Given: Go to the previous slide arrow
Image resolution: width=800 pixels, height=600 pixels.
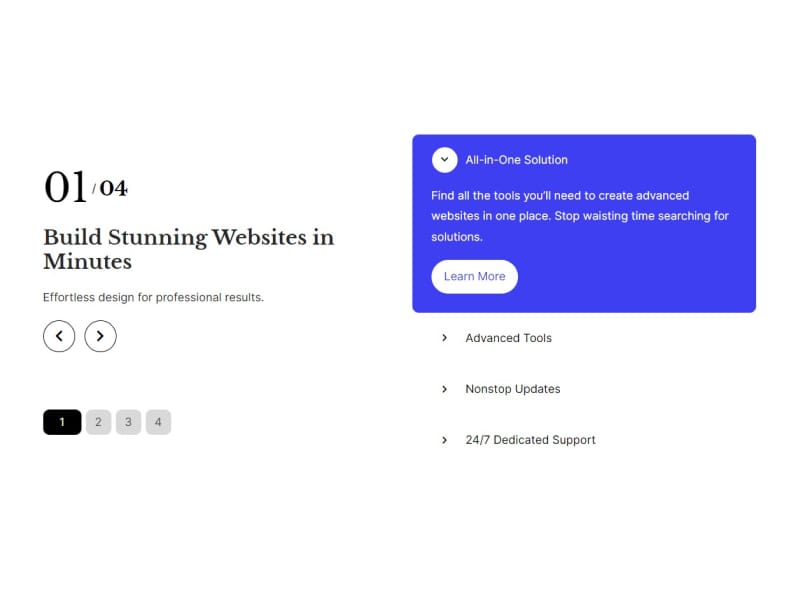Looking at the screenshot, I should [x=59, y=336].
